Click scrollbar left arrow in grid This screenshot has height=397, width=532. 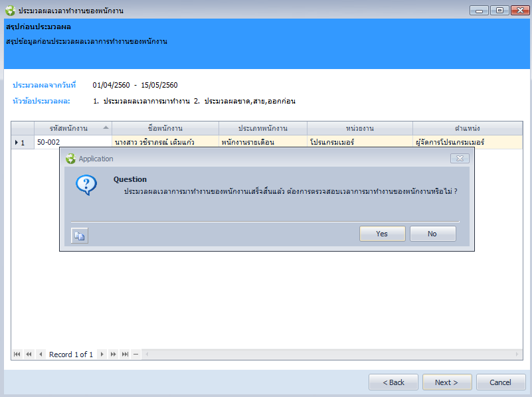coord(147,355)
